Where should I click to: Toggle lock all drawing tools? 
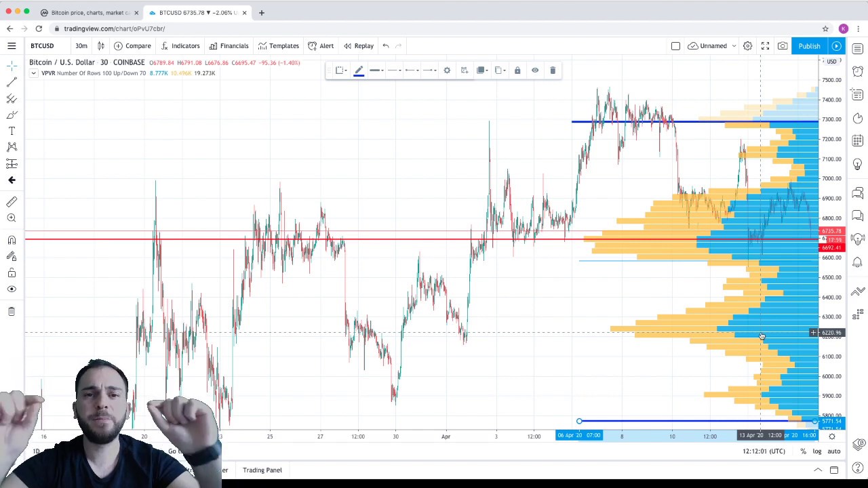(x=12, y=272)
